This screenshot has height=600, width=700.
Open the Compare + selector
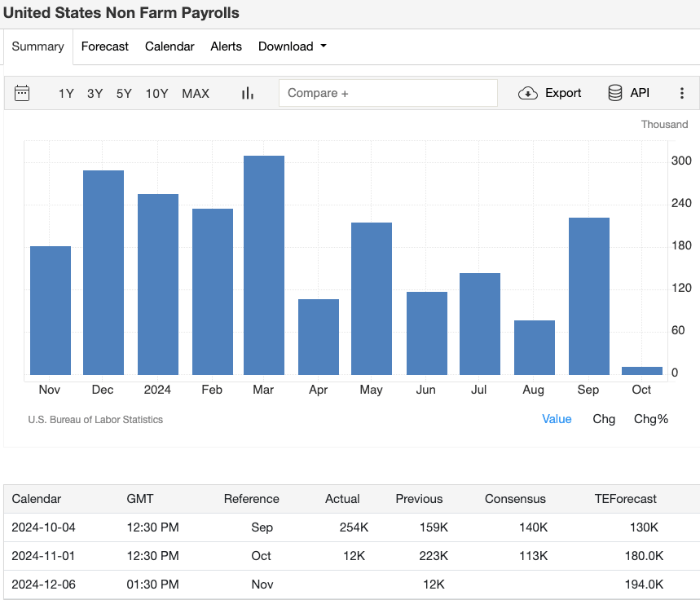389,93
